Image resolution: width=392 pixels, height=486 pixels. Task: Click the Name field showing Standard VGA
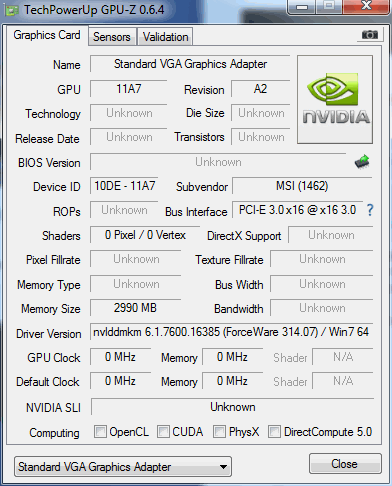pos(190,64)
